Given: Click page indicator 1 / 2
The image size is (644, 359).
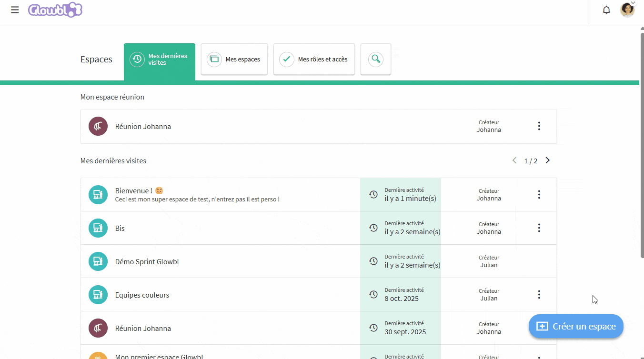Looking at the screenshot, I should (531, 161).
